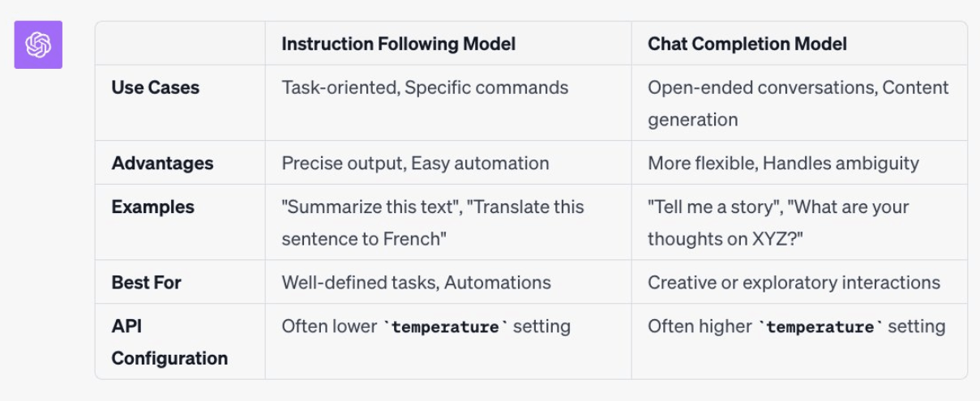
Task: Select the "Best For" row label
Action: (146, 283)
